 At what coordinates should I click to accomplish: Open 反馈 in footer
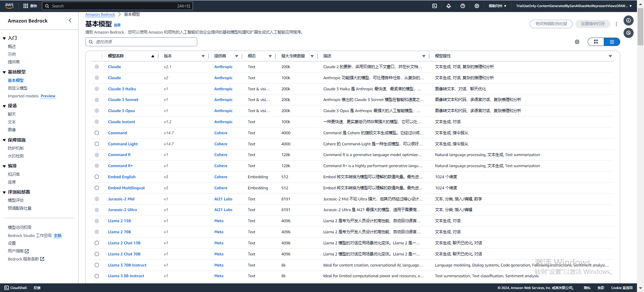click(37, 288)
